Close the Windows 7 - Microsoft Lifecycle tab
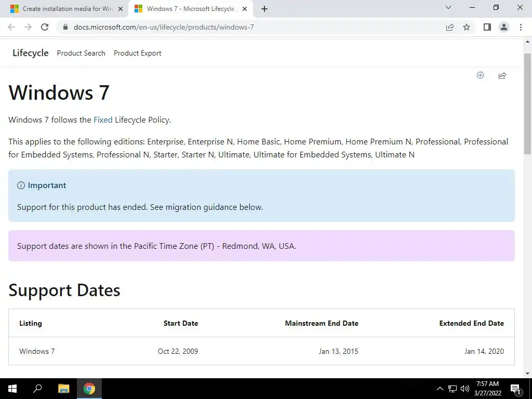The width and height of the screenshot is (532, 399). 245,9
